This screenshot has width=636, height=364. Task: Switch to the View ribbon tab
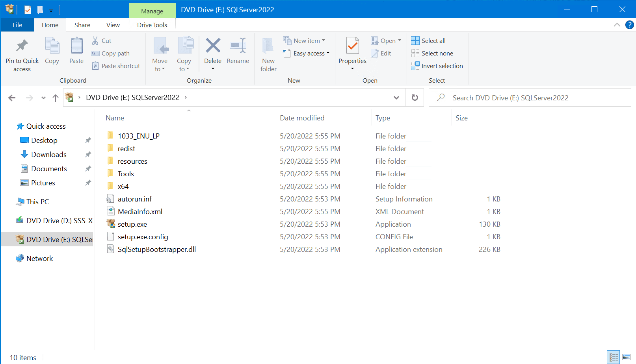click(113, 25)
